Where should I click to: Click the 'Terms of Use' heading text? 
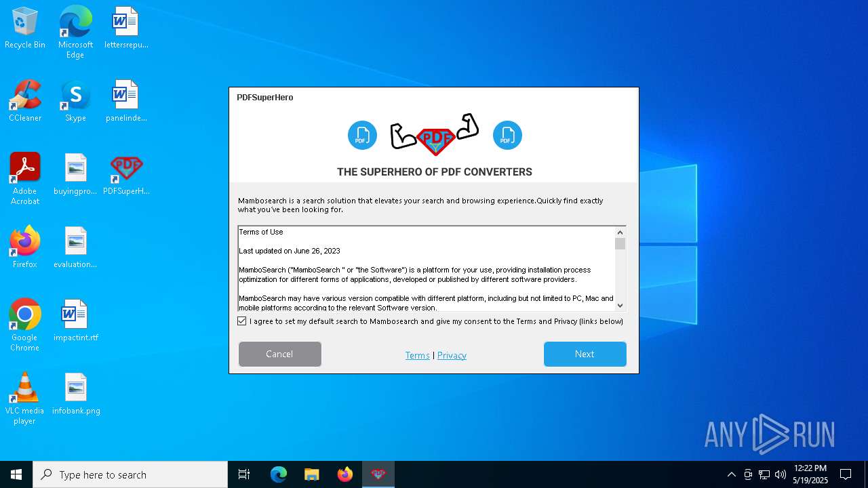tap(261, 232)
